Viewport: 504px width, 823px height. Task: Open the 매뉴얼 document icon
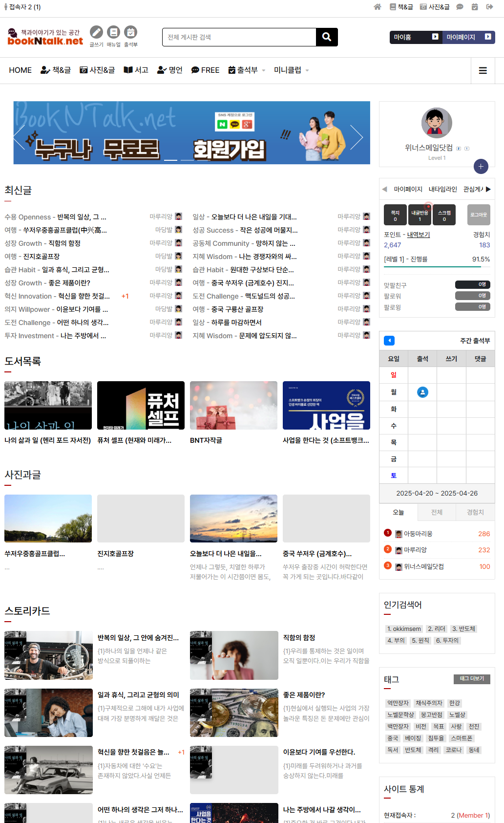[x=113, y=32]
